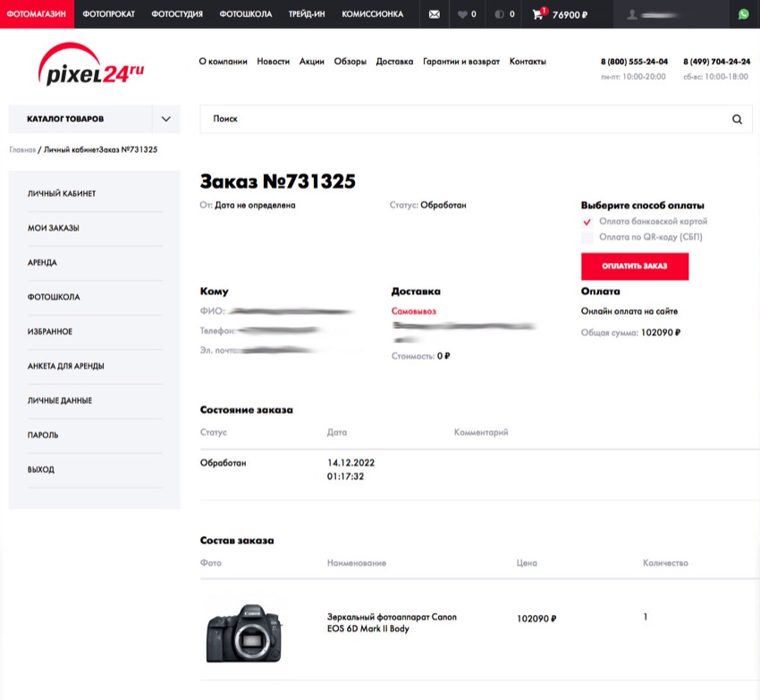
Task: Click Выход to log out
Action: 41,469
